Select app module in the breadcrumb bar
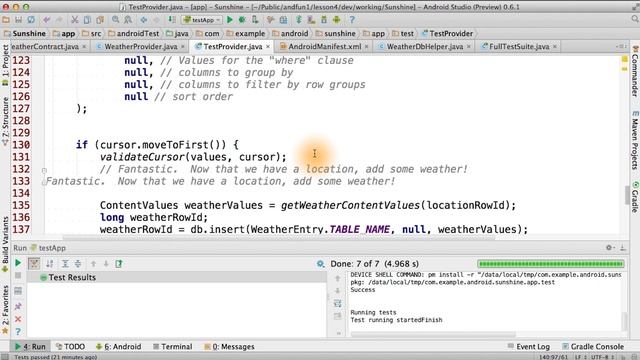 point(64,33)
